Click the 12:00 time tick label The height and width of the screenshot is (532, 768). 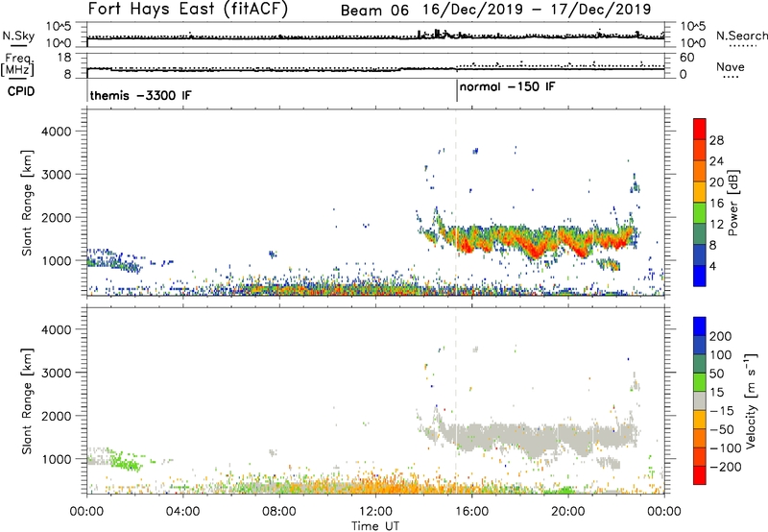pyautogui.click(x=375, y=512)
